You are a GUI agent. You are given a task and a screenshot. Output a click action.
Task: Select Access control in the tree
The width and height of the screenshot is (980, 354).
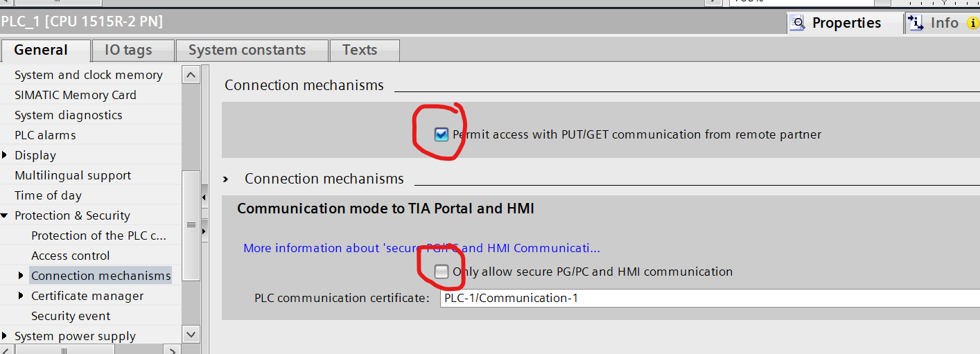tap(71, 256)
